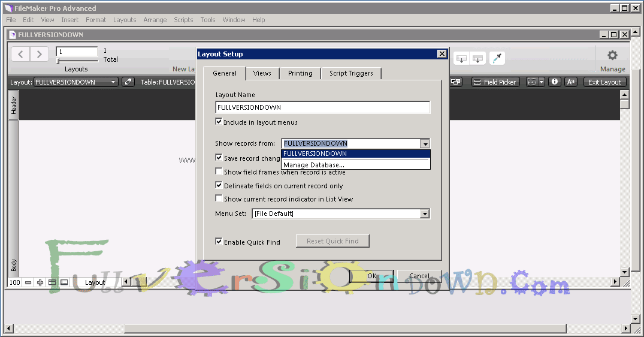Click the Aa text formatting icon
This screenshot has width=644, height=337.
click(x=571, y=82)
